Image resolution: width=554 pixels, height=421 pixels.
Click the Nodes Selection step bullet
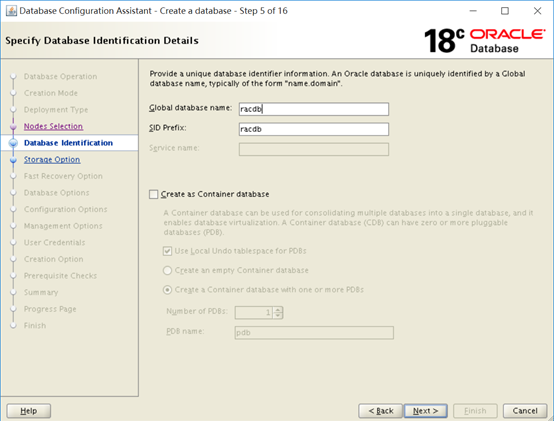coord(13,126)
